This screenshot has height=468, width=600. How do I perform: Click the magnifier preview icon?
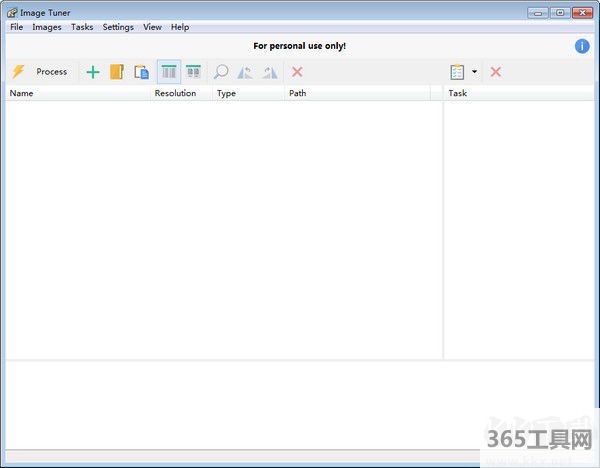point(221,72)
